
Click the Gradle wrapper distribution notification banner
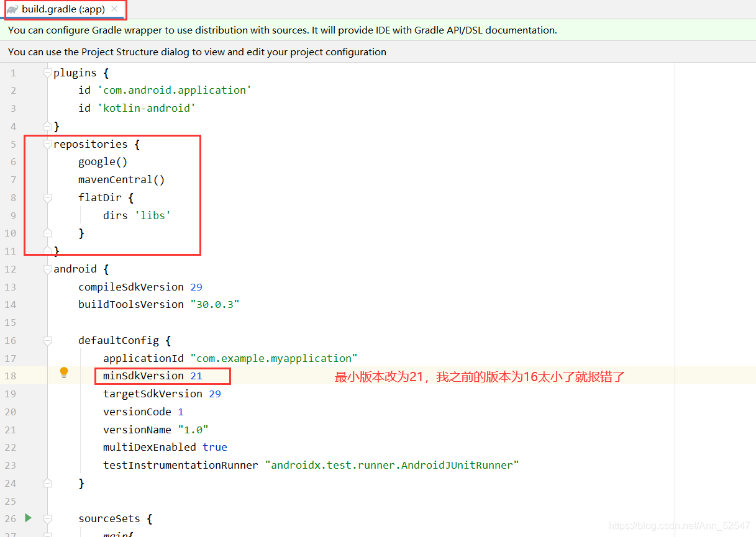coord(378,30)
